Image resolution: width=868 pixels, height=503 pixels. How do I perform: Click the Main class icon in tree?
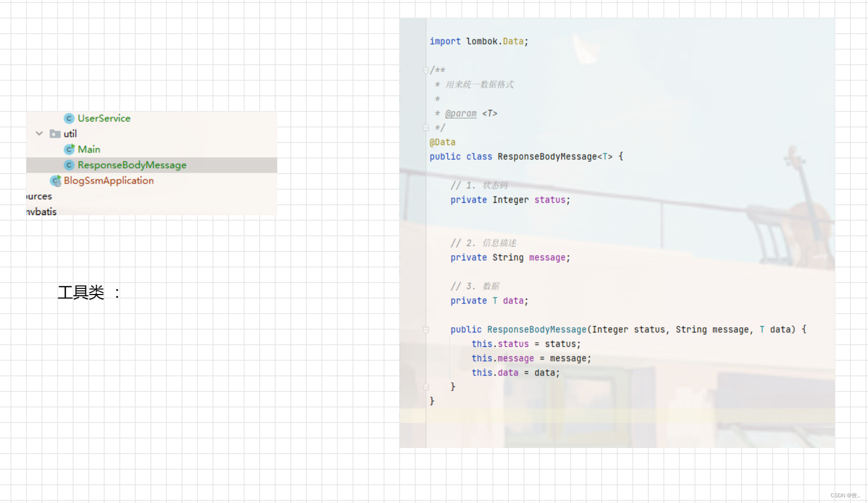(69, 149)
